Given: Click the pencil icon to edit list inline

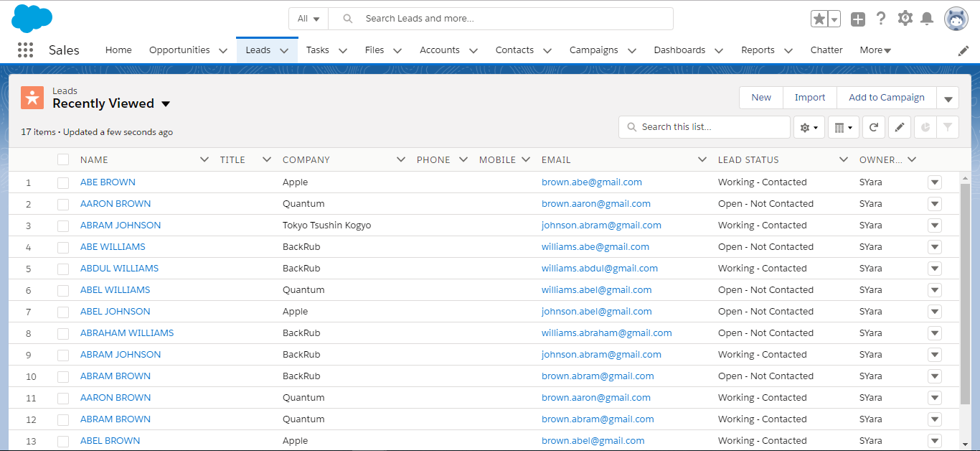Looking at the screenshot, I should 900,127.
